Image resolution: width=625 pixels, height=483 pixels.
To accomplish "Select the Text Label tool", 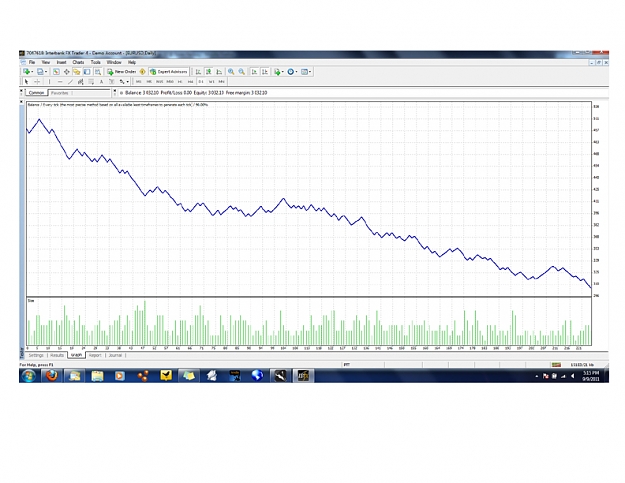I will pos(112,82).
